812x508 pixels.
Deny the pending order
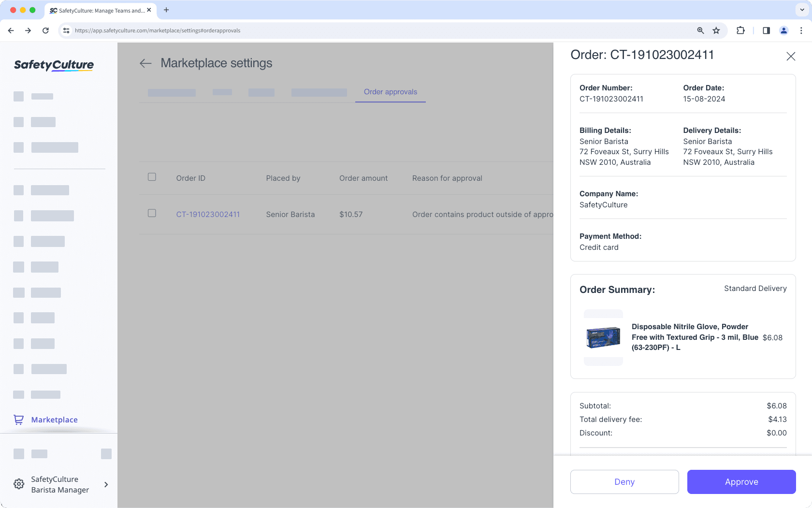coord(624,481)
